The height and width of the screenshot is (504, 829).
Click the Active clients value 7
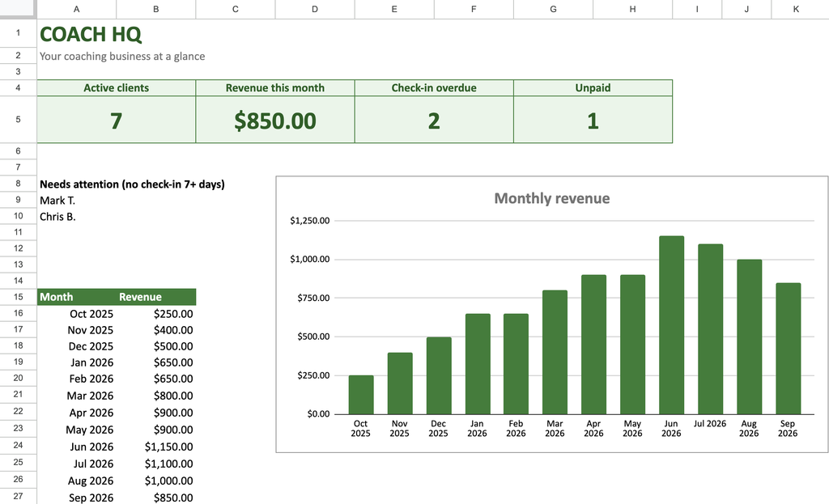coord(117,120)
